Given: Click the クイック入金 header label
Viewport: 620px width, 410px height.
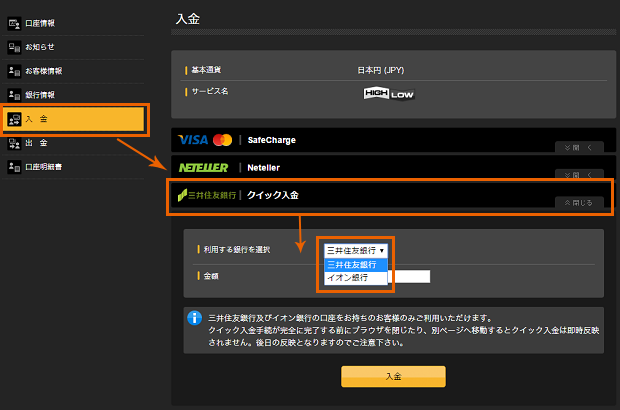Looking at the screenshot, I should pyautogui.click(x=273, y=195).
